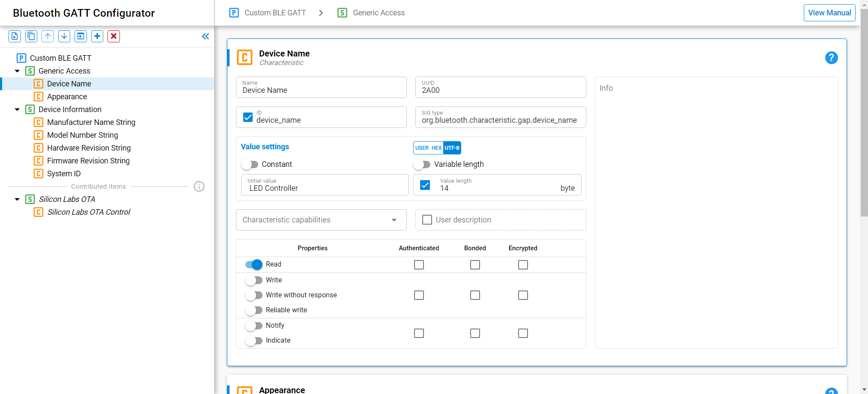Image resolution: width=868 pixels, height=394 pixels.
Task: Turn off the Read property switch
Action: [254, 264]
